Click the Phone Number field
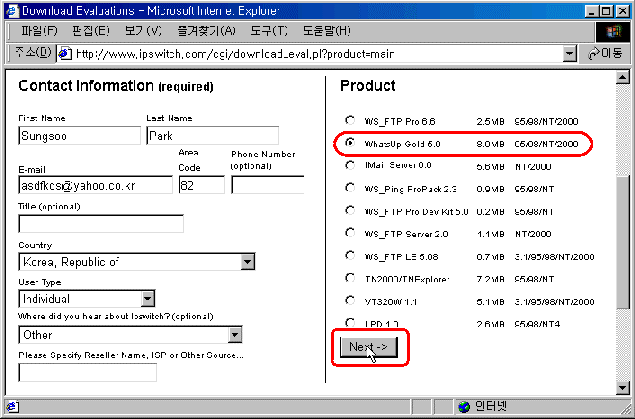635x419 pixels. (x=268, y=185)
